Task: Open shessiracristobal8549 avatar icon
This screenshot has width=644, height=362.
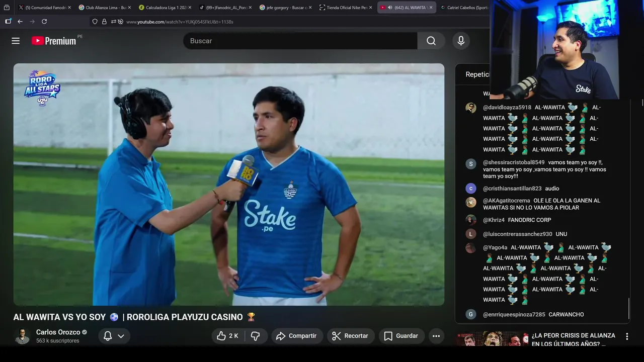Action: pyautogui.click(x=471, y=164)
